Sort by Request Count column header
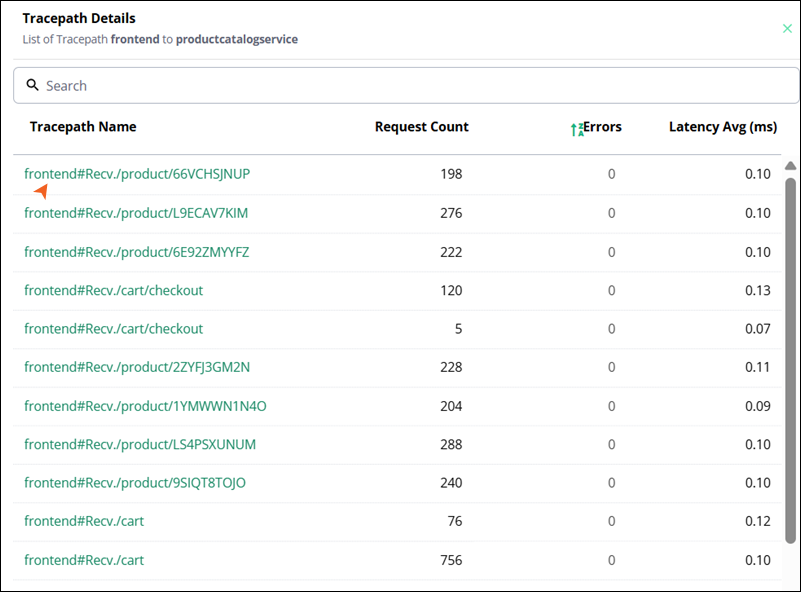The width and height of the screenshot is (801, 592). click(421, 127)
